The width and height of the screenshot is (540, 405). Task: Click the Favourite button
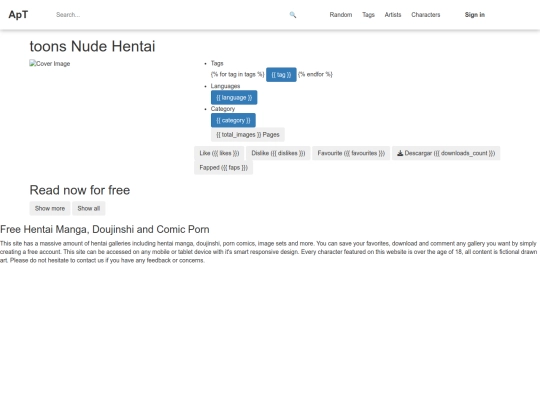(351, 153)
